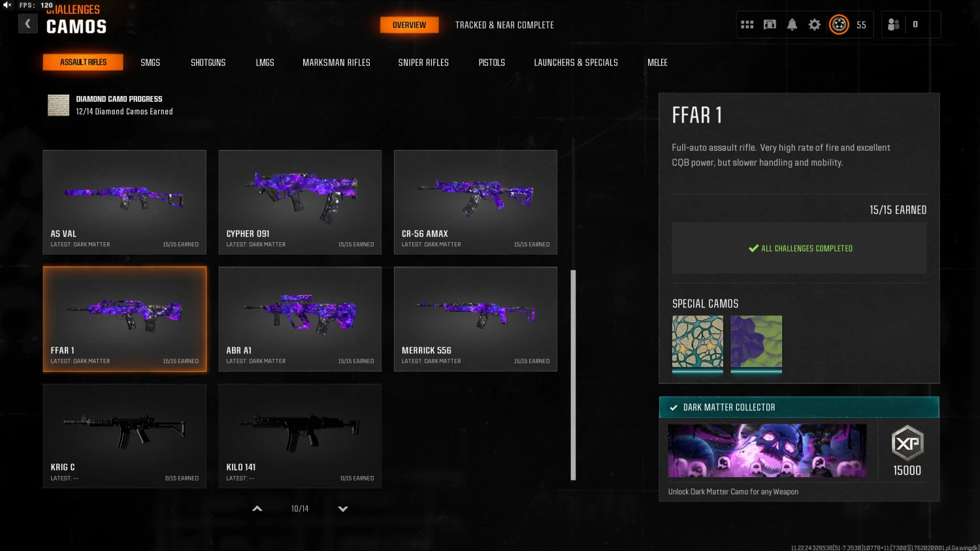Click the camera icon in top bar
This screenshot has height=551, width=980.
(770, 25)
